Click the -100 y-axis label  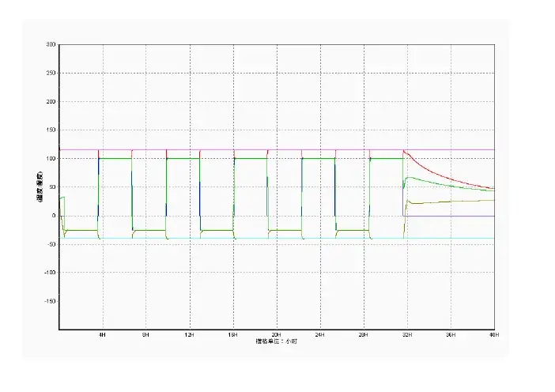(x=50, y=273)
